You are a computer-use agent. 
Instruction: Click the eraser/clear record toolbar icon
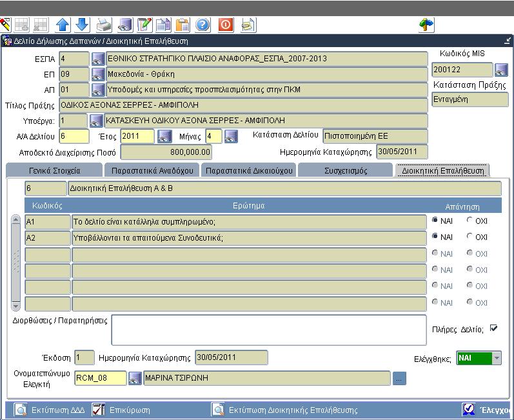[5, 25]
